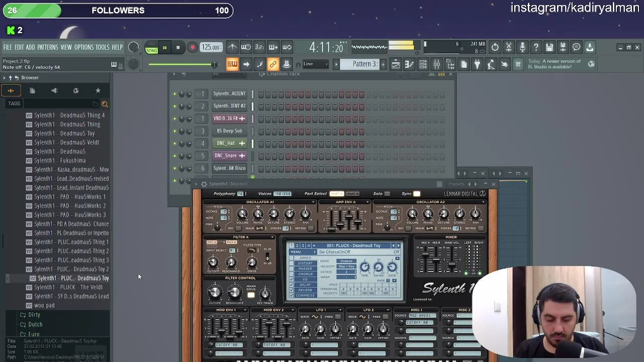Click the DNC_Hat channel button
Screen dimensions: 644x362
229,143
